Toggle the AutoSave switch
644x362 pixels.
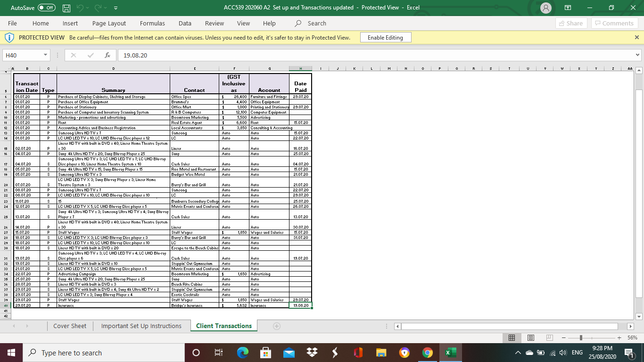point(47,8)
